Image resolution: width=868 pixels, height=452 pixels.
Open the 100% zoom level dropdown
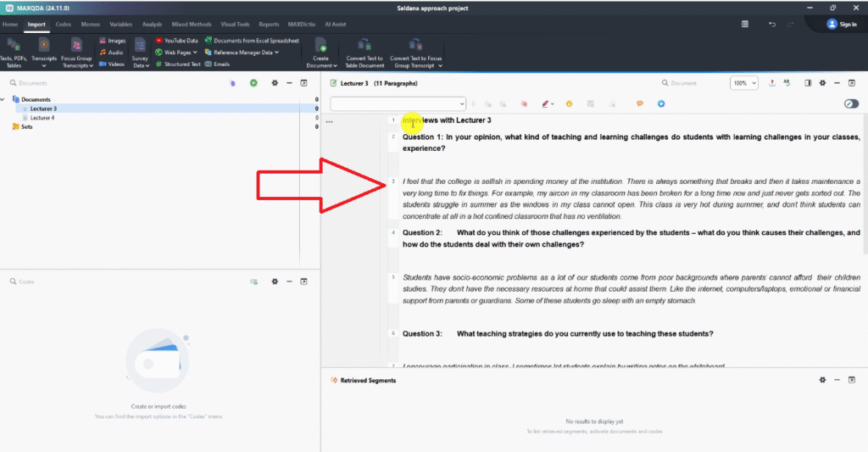[x=744, y=83]
